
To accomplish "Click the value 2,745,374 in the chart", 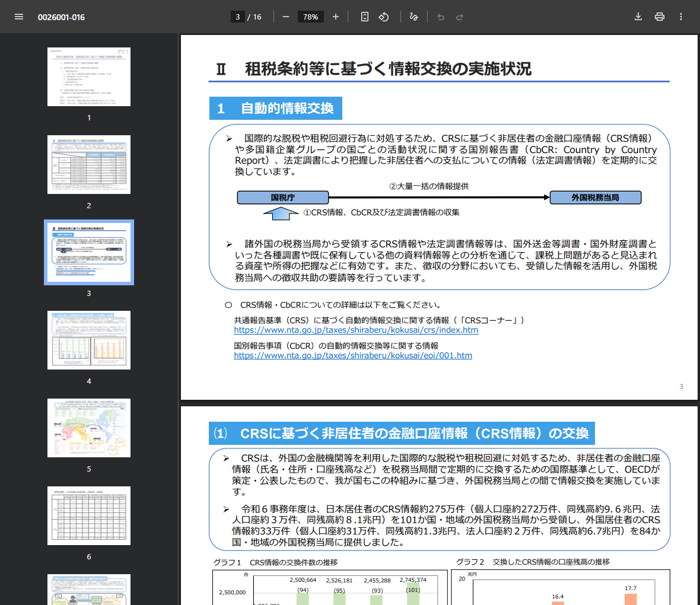I will [x=413, y=580].
